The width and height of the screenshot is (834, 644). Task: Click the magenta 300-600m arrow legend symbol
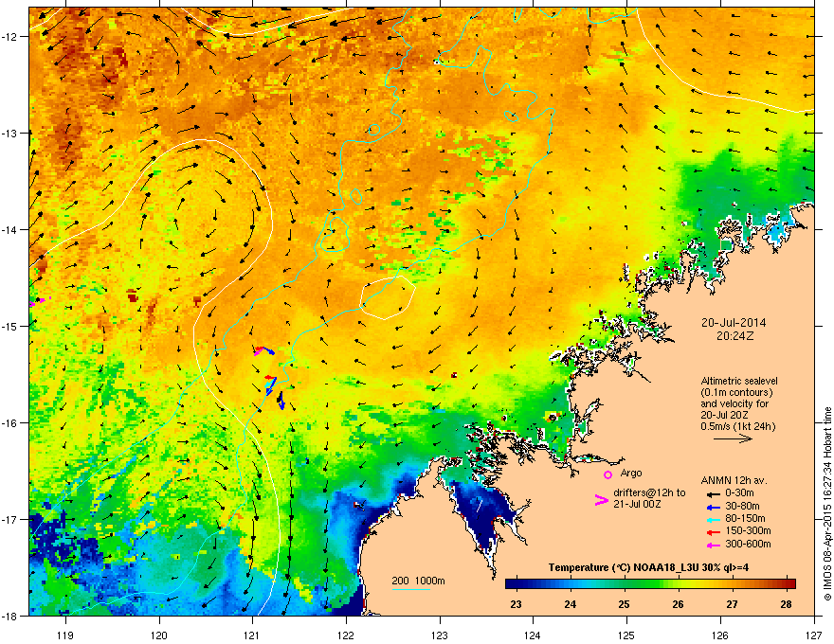[712, 545]
